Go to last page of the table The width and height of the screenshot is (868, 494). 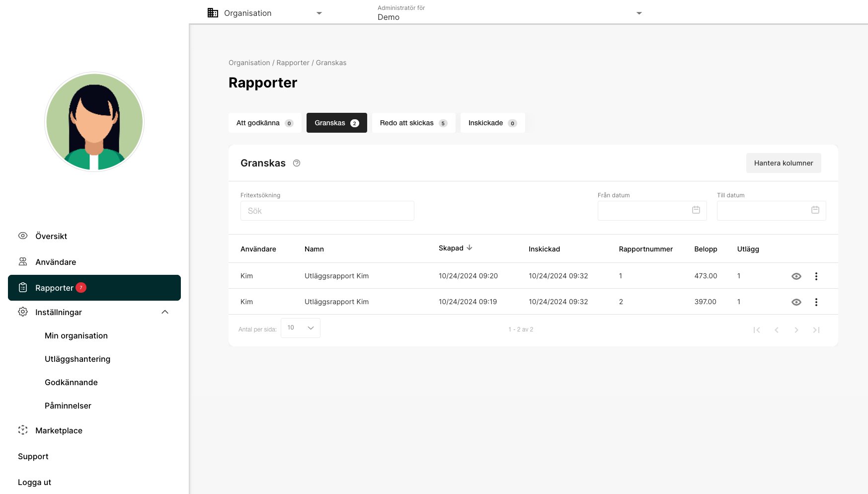(816, 330)
